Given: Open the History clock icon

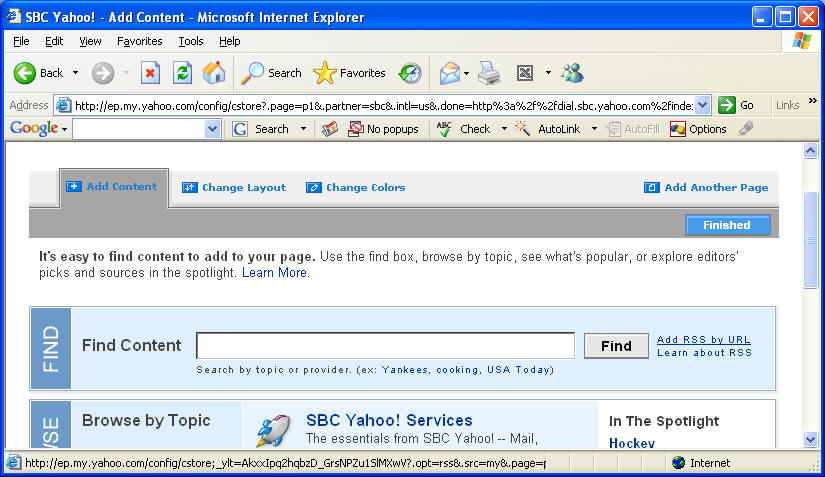Looking at the screenshot, I should pyautogui.click(x=410, y=73).
